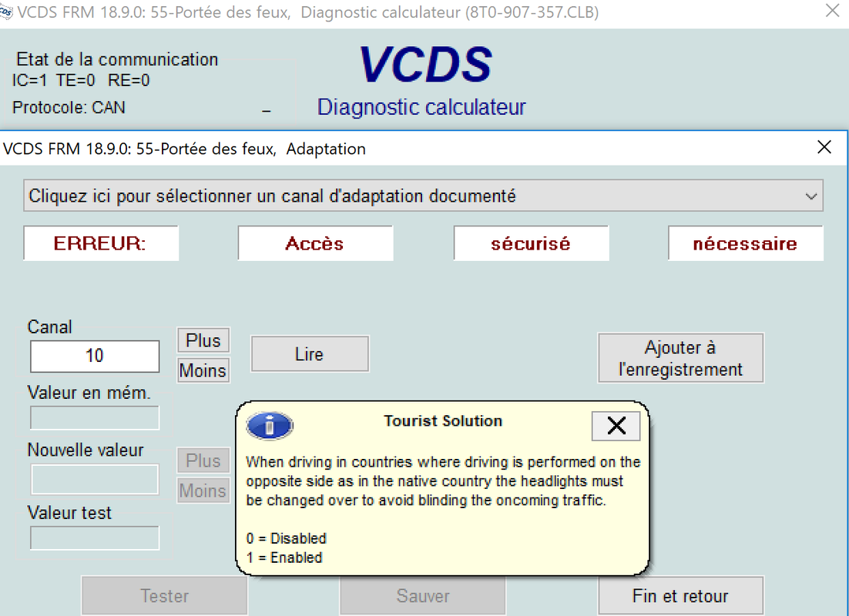Click the Valeur test field
The height and width of the screenshot is (616, 849).
click(x=95, y=538)
